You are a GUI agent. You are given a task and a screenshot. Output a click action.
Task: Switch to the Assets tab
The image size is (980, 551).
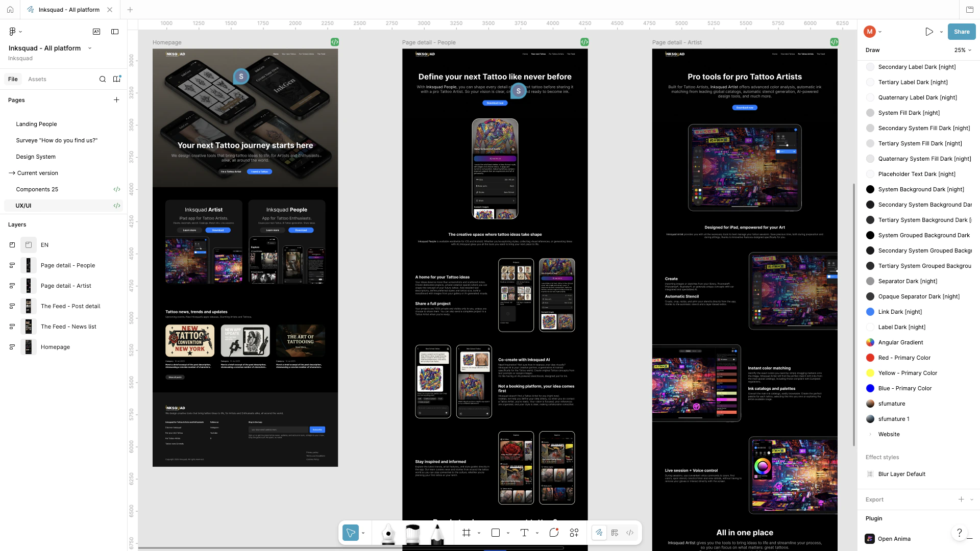pyautogui.click(x=37, y=79)
